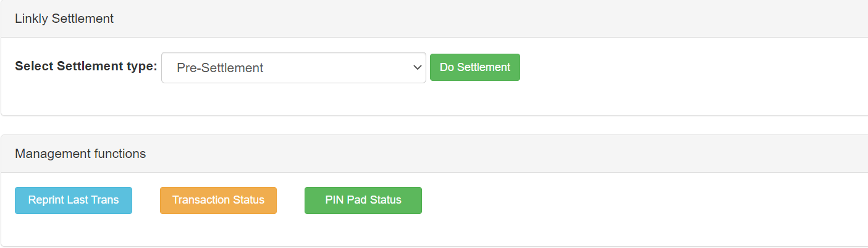
Task: Click the green PIN Pad Status button
Action: click(363, 200)
